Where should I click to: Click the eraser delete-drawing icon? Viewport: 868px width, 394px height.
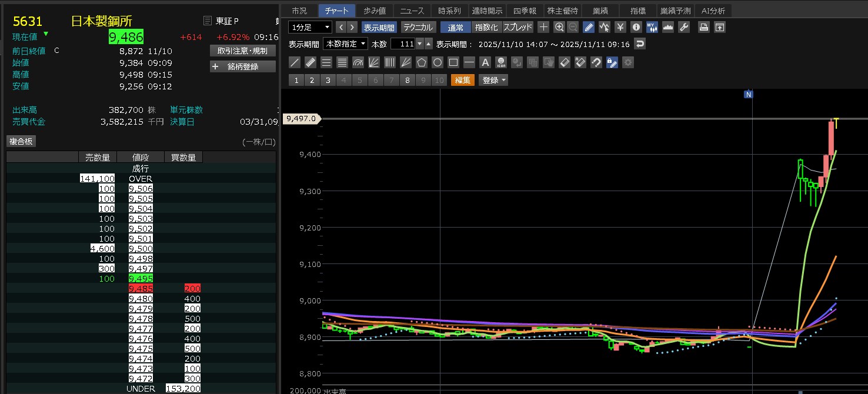click(x=564, y=62)
